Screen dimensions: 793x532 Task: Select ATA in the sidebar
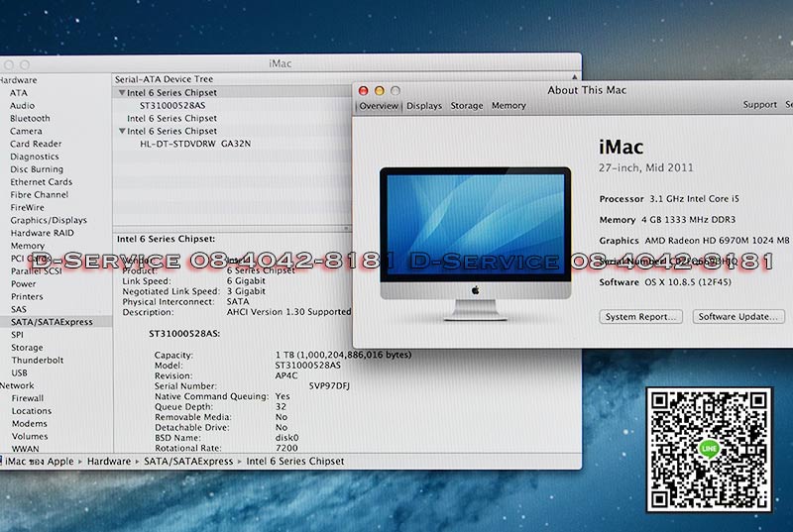[19, 93]
